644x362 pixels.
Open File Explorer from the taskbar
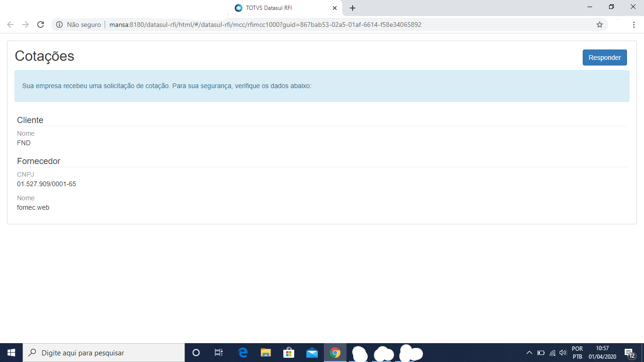[266, 353]
